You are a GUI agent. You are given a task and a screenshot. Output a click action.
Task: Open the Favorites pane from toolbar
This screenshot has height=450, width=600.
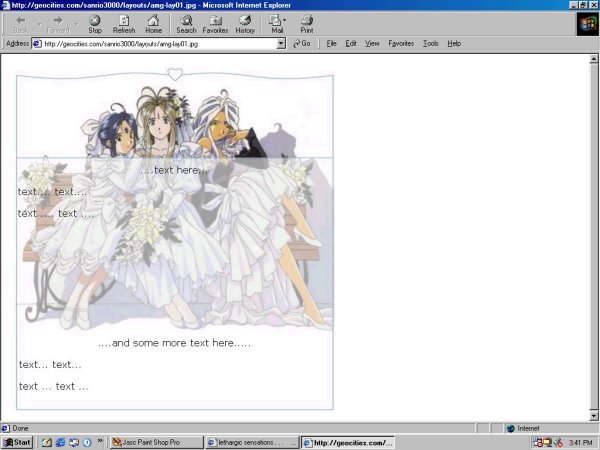click(x=215, y=24)
